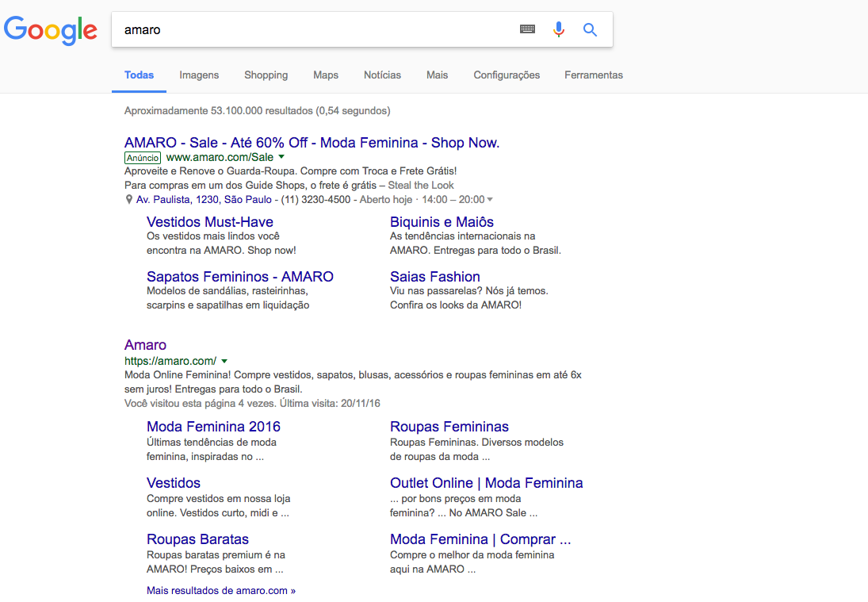This screenshot has width=868, height=602.
Task: Click the https://amaro.com/ URL text
Action: click(x=170, y=361)
